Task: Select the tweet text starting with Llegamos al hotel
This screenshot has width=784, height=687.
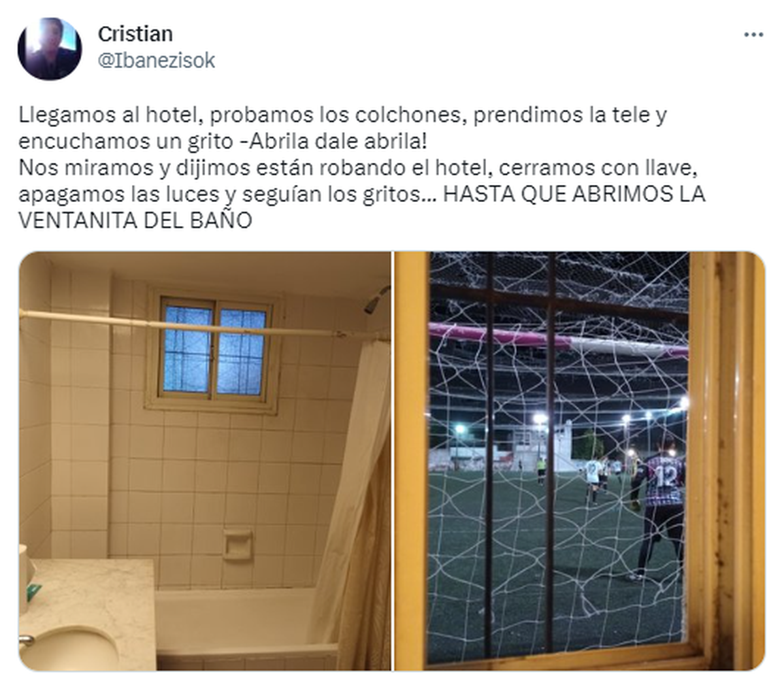Action: (x=363, y=167)
